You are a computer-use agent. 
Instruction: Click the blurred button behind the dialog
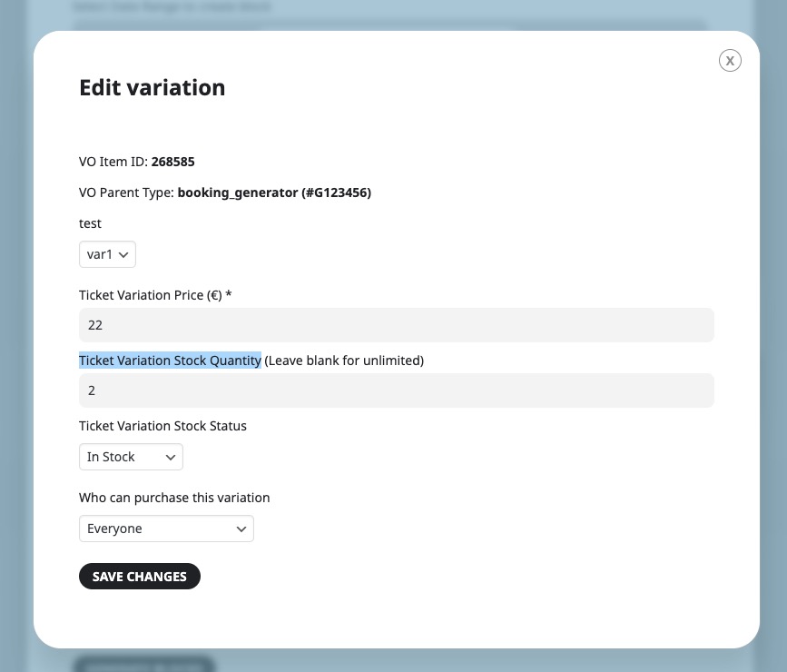pos(144,664)
